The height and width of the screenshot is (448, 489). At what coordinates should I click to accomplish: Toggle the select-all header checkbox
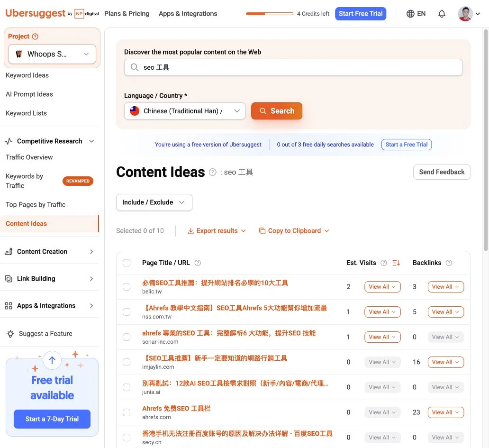click(x=127, y=263)
